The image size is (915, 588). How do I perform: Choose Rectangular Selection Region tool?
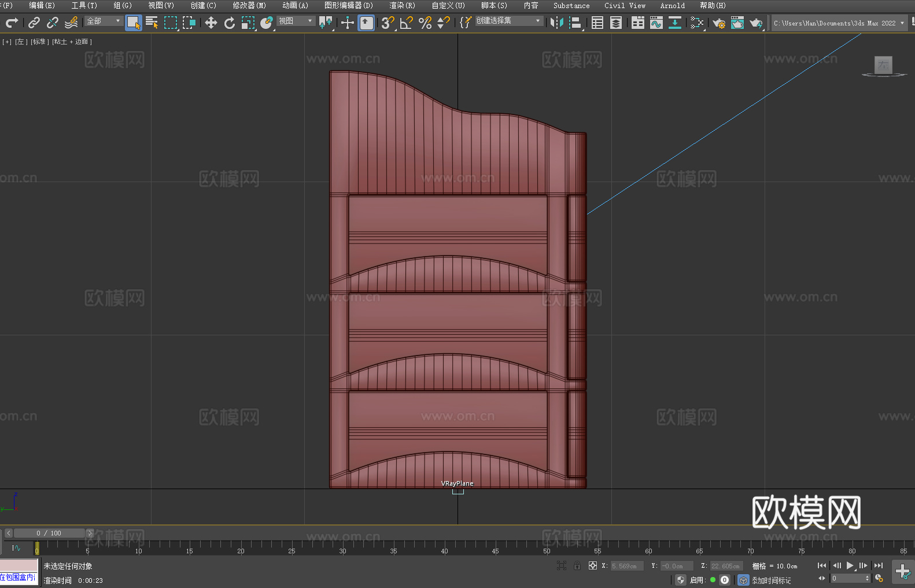[171, 23]
